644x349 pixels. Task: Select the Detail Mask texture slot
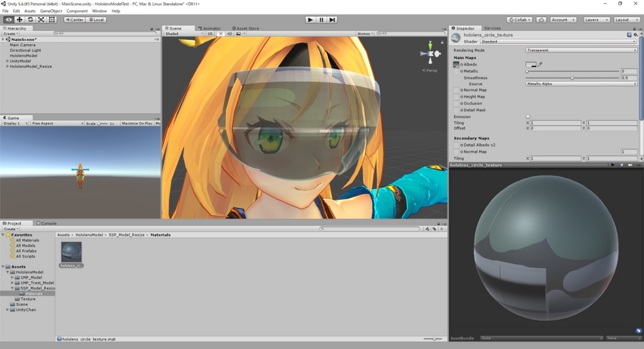pyautogui.click(x=456, y=110)
